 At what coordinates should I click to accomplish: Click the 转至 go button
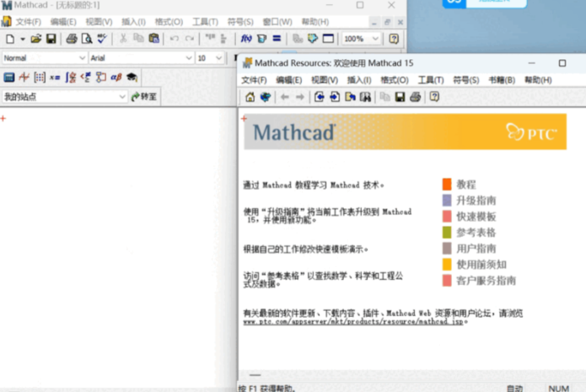point(143,97)
